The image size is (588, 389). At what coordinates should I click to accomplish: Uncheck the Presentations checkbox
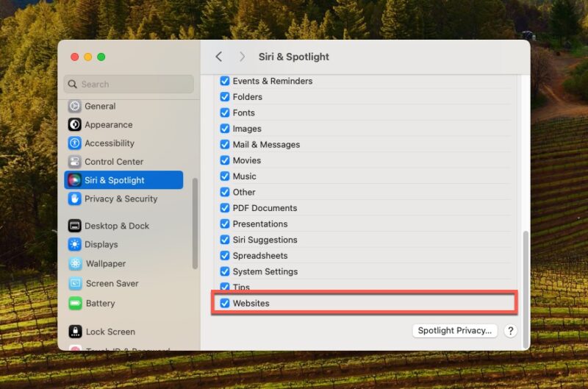225,224
